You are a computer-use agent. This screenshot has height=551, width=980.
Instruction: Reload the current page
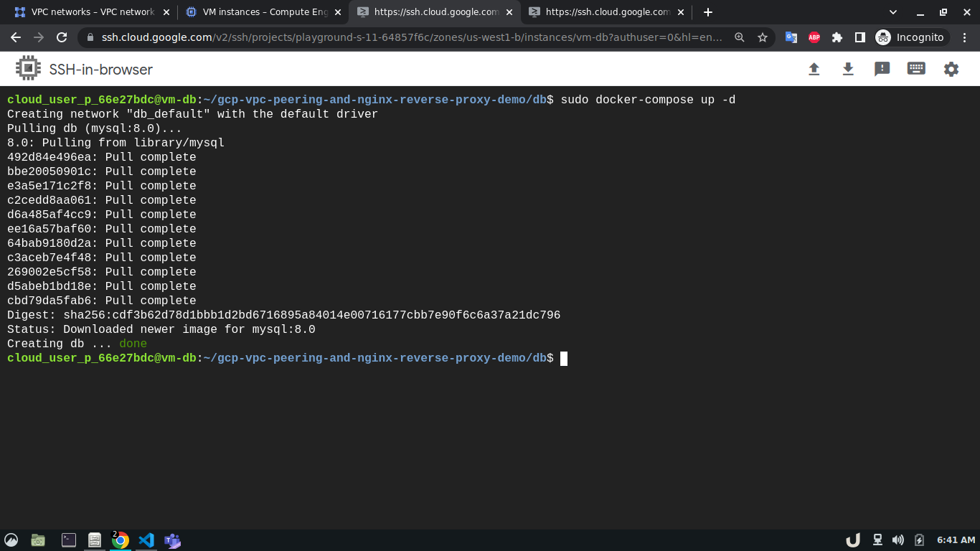coord(62,37)
